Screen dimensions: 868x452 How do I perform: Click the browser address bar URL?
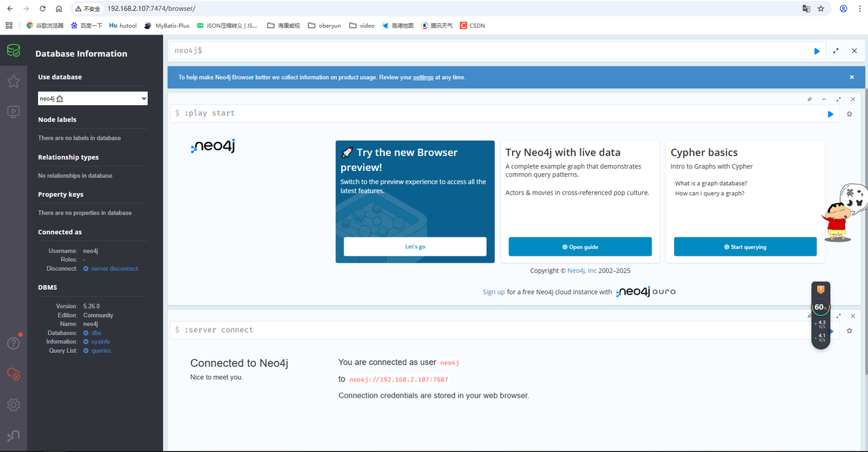[151, 9]
